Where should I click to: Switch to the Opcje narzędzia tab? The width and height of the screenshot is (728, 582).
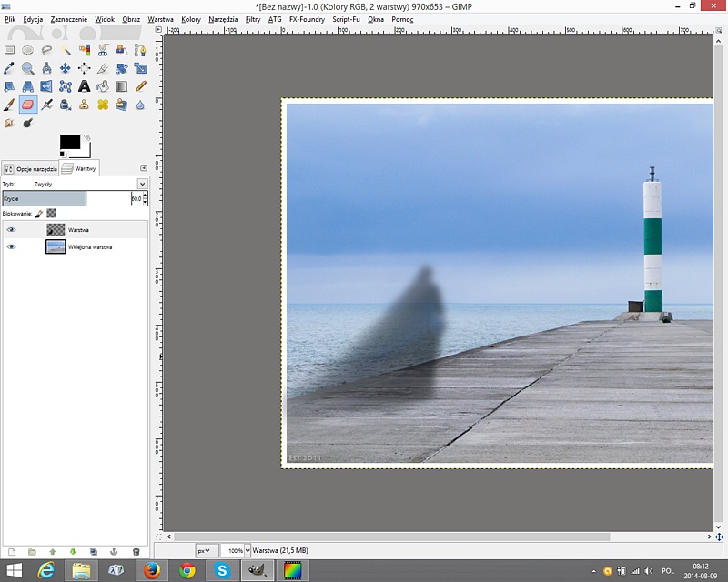click(31, 169)
